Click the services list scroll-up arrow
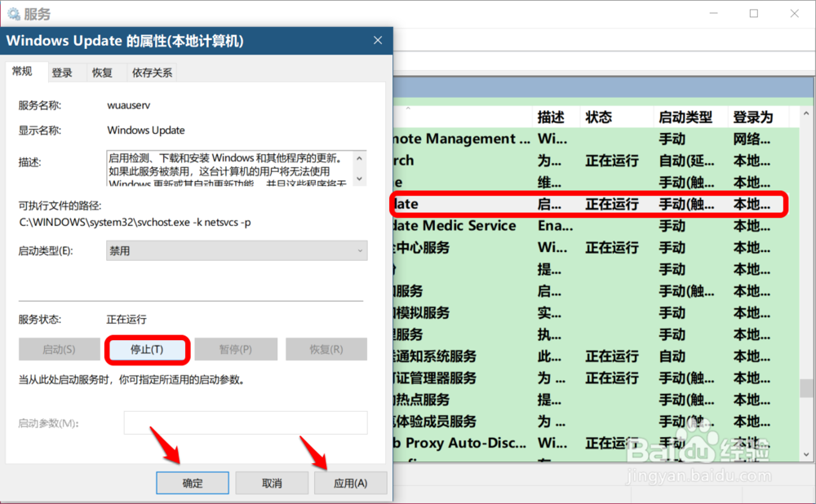This screenshot has height=504, width=816. point(806,113)
